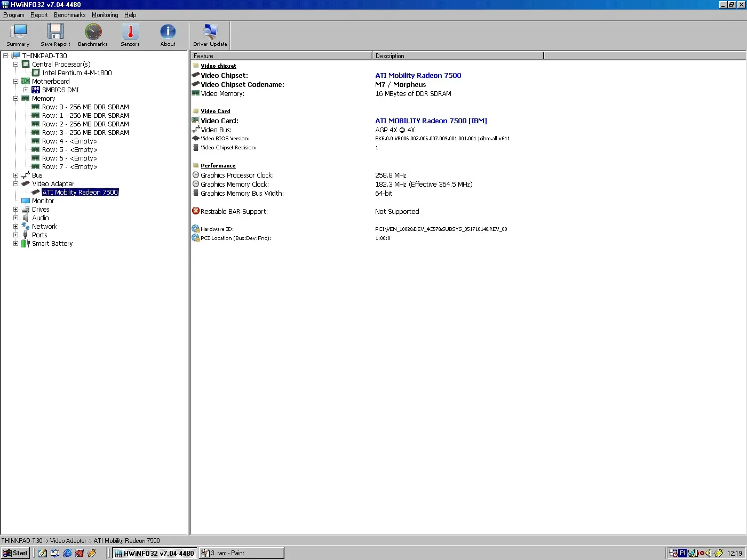Click ATI MOBILITY Radeon 7500 [IBM] value
The height and width of the screenshot is (560, 747).
(x=431, y=121)
